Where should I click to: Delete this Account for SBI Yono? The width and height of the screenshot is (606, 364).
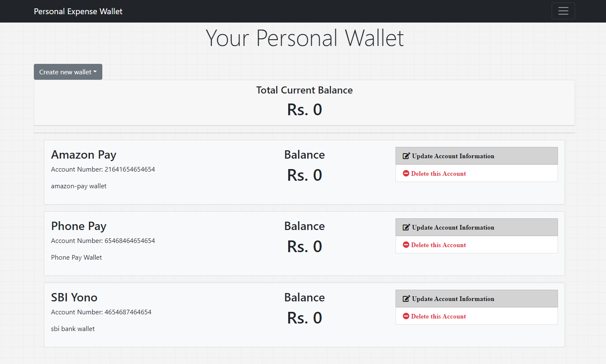[x=438, y=316]
